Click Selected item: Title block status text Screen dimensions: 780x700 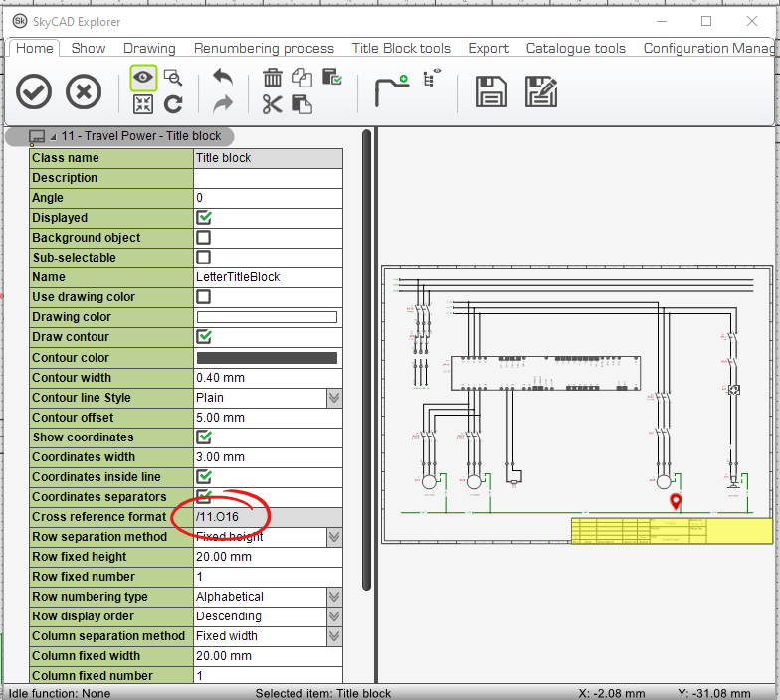pos(322,693)
